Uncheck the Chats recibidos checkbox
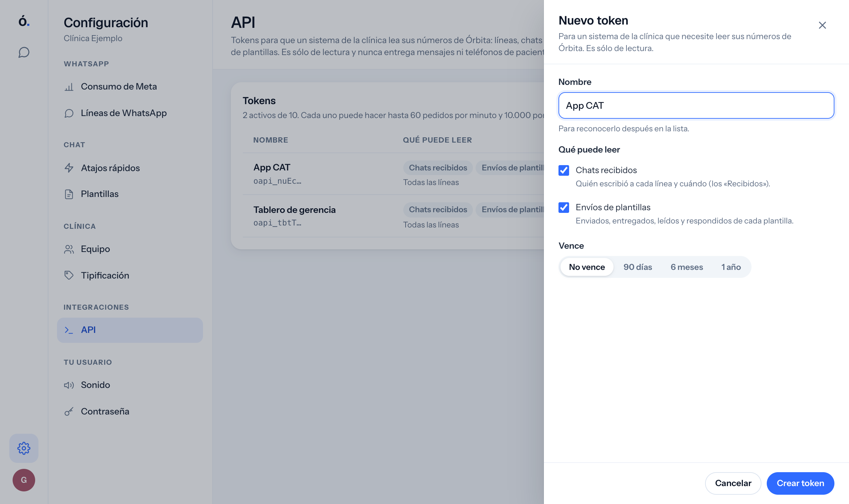Viewport: 849px width, 504px height. coord(564,170)
